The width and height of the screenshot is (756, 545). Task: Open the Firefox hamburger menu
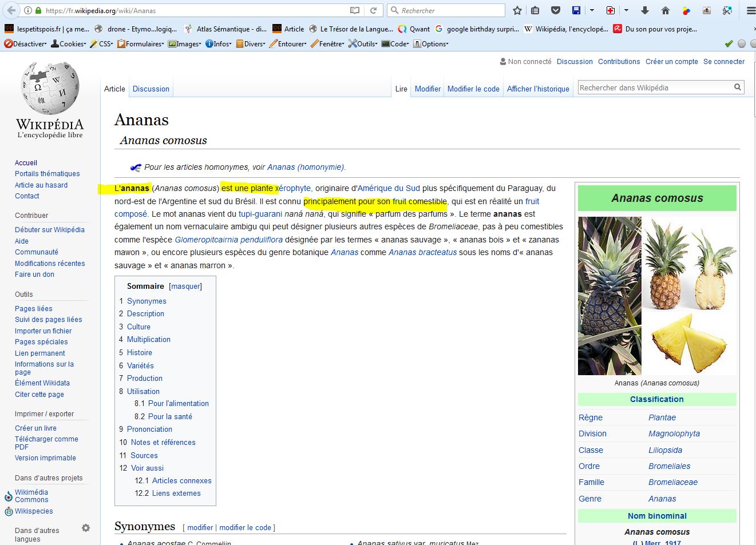coord(751,10)
